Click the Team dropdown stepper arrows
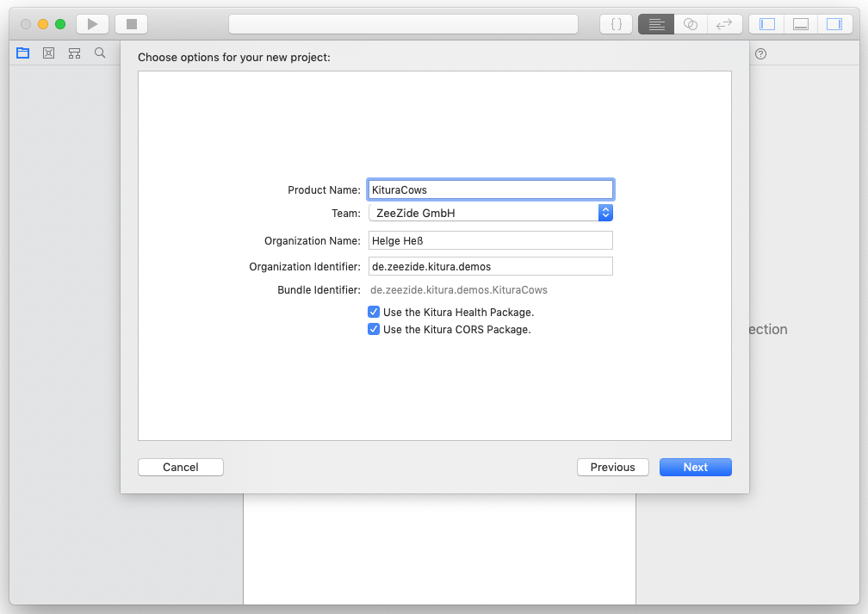 pos(605,213)
